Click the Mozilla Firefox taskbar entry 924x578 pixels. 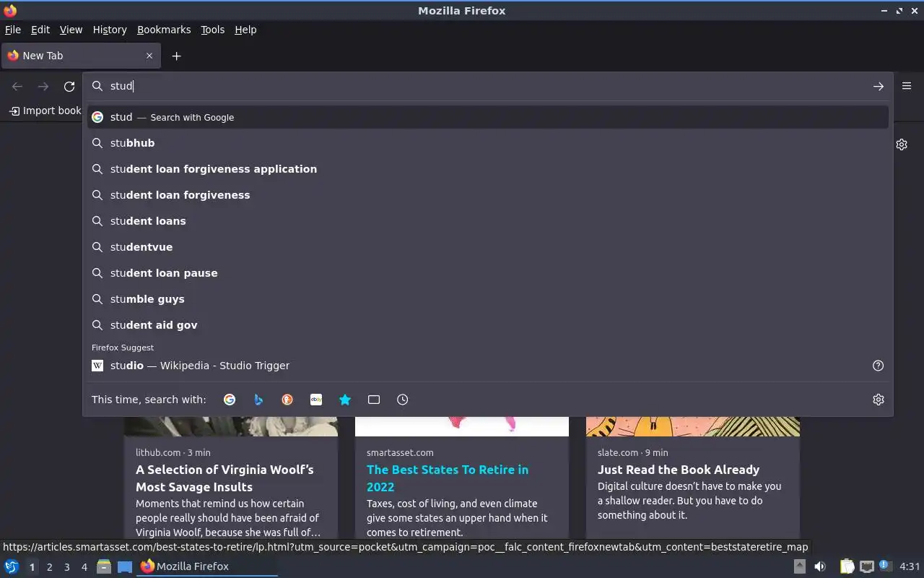tap(208, 566)
